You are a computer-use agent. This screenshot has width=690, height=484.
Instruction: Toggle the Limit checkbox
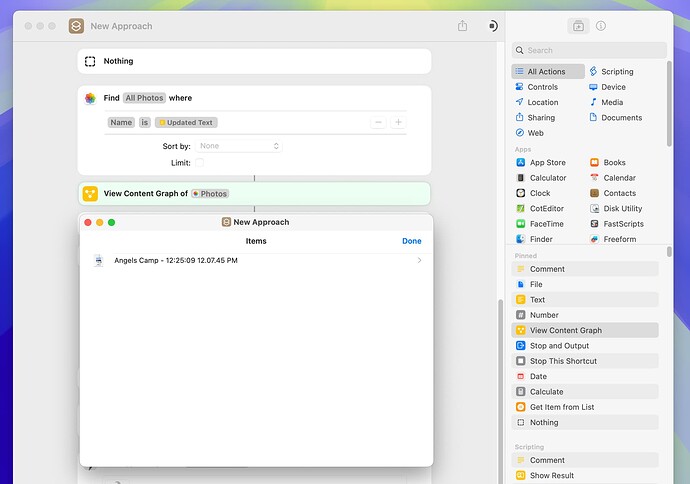199,163
